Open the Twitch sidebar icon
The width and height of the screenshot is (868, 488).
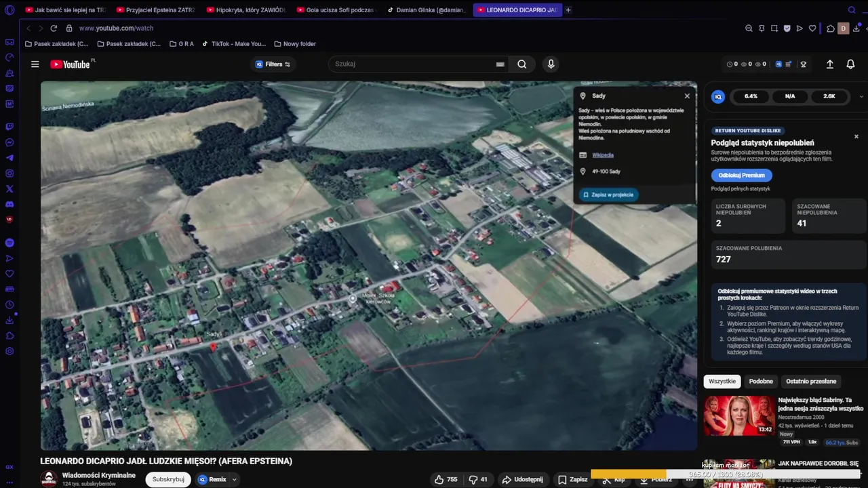point(9,127)
